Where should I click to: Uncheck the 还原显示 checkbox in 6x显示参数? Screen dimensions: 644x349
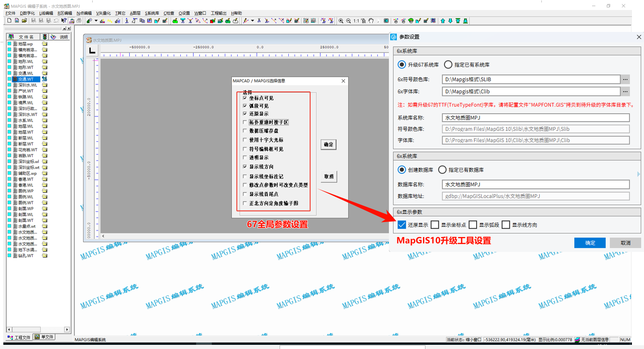(x=401, y=225)
